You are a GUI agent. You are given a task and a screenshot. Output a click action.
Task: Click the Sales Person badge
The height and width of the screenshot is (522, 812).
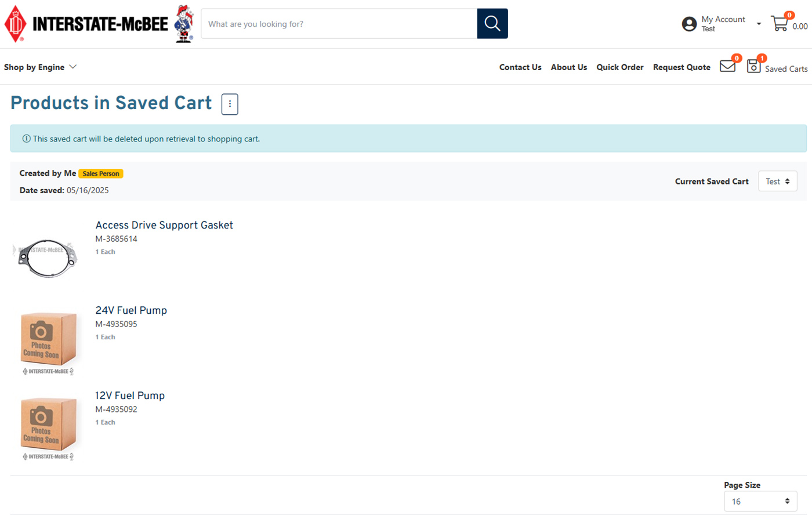click(101, 173)
